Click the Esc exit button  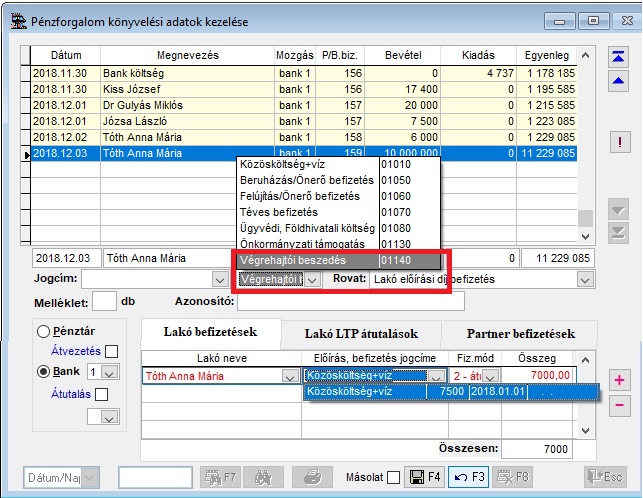[x=607, y=478]
